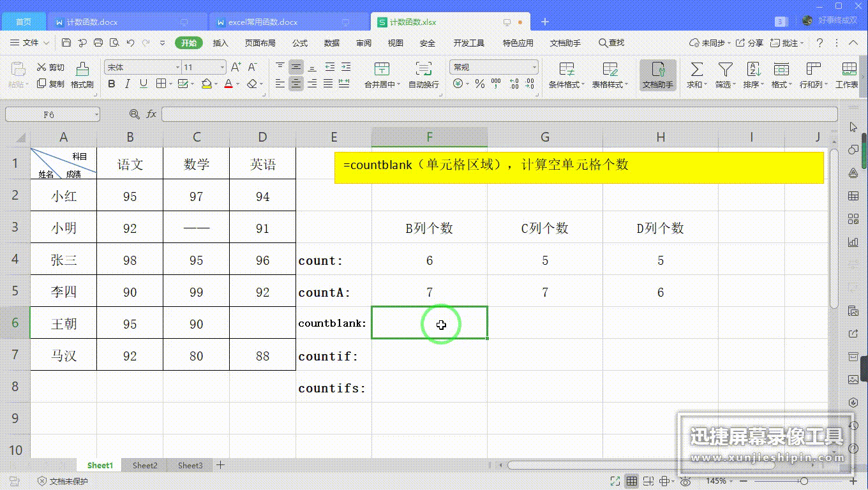The width and height of the screenshot is (868, 490).
Task: Expand the Merge and Center (合并居中) dropdown
Action: (400, 85)
